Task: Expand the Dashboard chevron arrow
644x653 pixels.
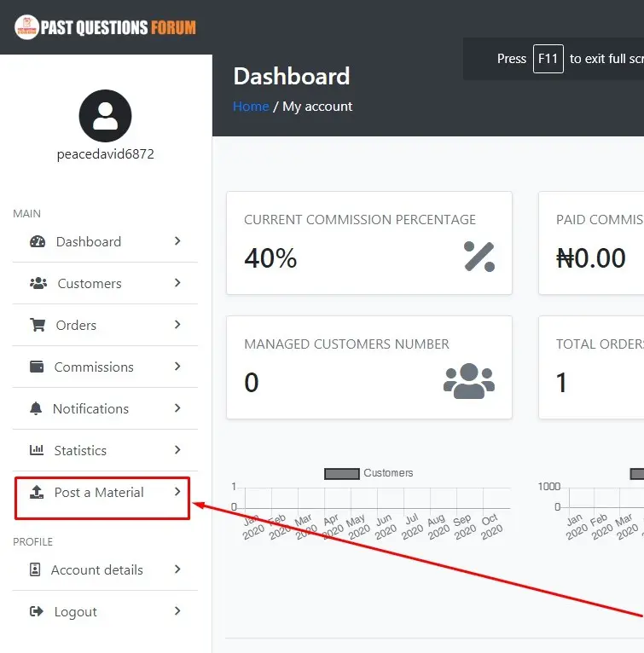Action: 177,241
